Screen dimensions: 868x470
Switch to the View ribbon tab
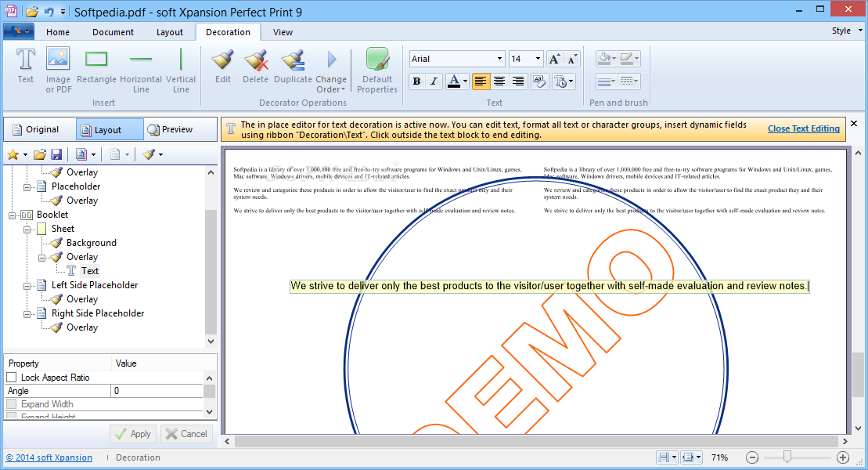pyautogui.click(x=283, y=32)
